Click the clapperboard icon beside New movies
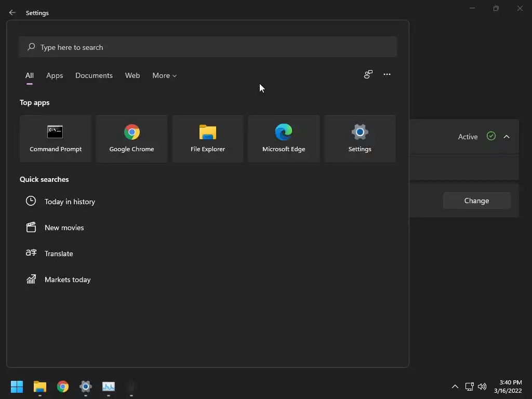 click(31, 227)
